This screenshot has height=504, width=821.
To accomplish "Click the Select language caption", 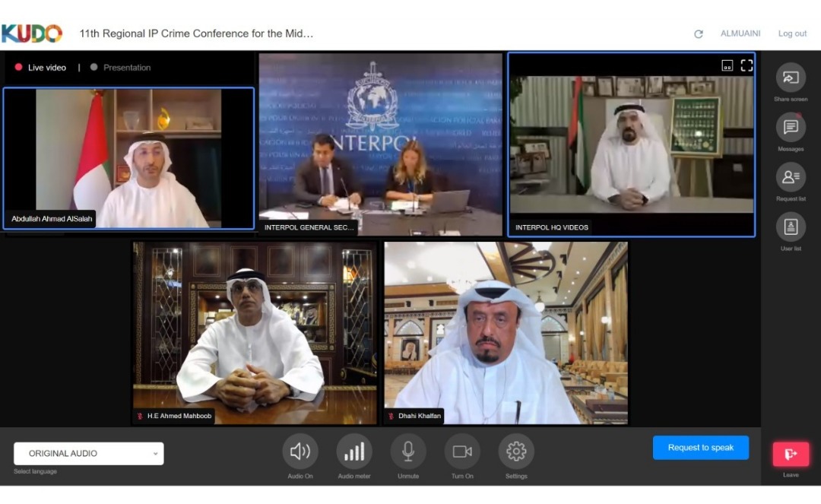I will 35,471.
